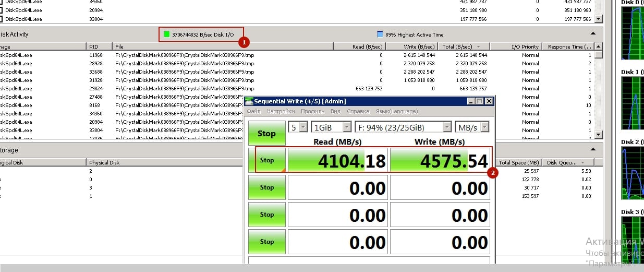Click scroll-up arrow of Disk Activity list
This screenshot has height=272, width=644.
(599, 46)
